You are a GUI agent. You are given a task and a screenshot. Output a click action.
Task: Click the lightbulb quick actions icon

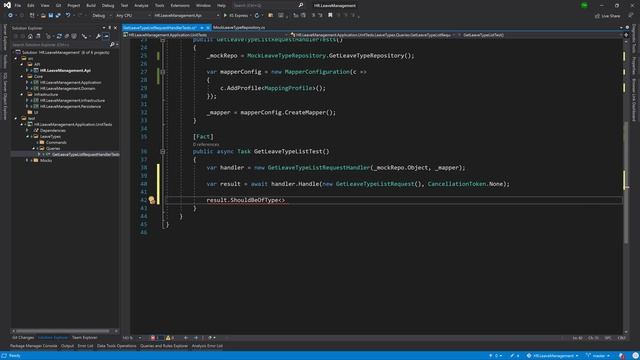152,200
